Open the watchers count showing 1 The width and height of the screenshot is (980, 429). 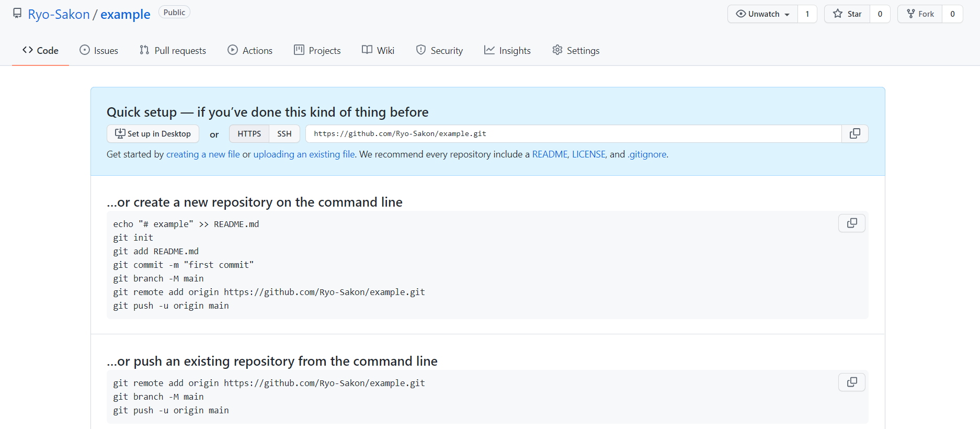(807, 14)
